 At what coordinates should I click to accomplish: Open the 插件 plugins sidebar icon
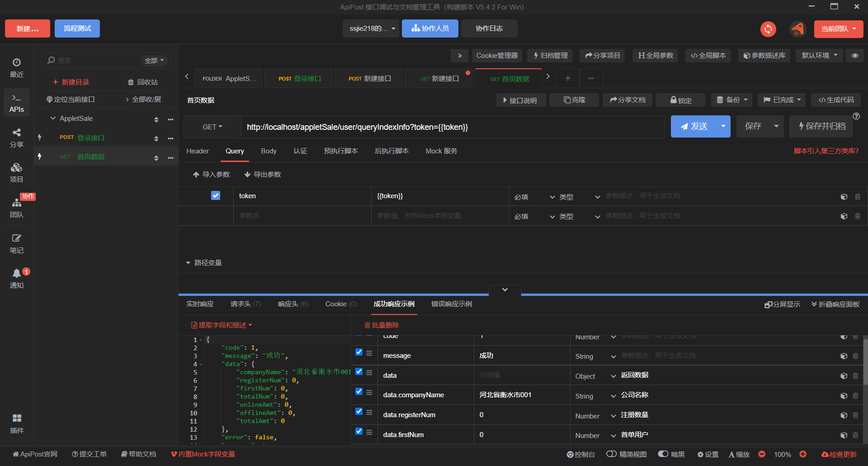click(x=17, y=424)
